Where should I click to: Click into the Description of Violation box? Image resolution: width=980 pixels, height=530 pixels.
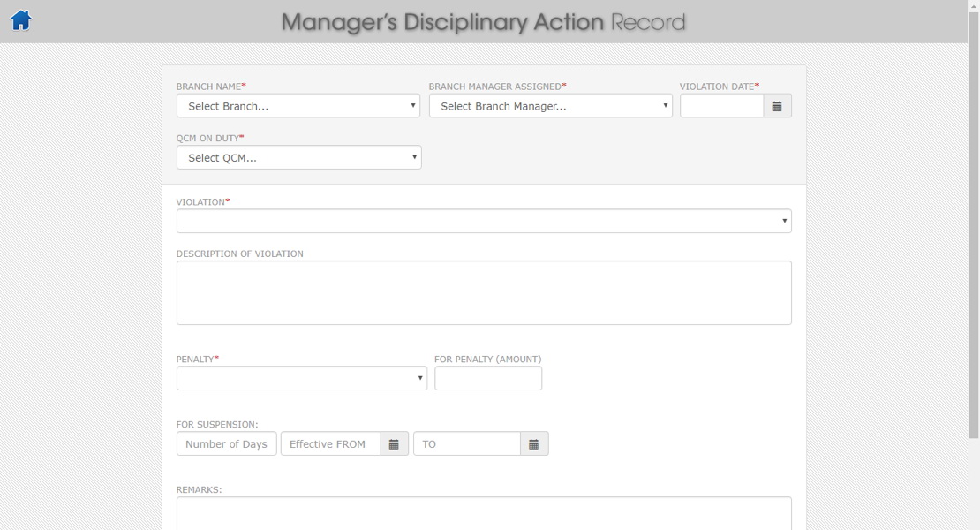tap(483, 292)
